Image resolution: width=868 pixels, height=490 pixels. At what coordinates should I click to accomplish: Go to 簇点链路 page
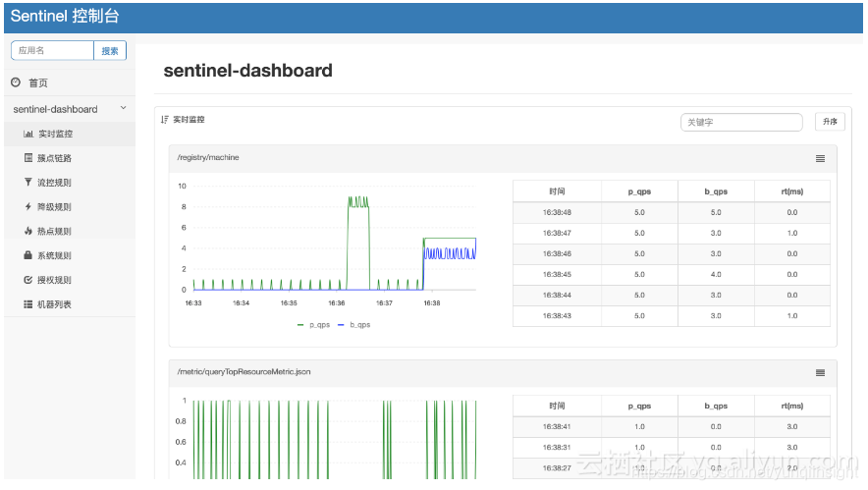click(69, 158)
